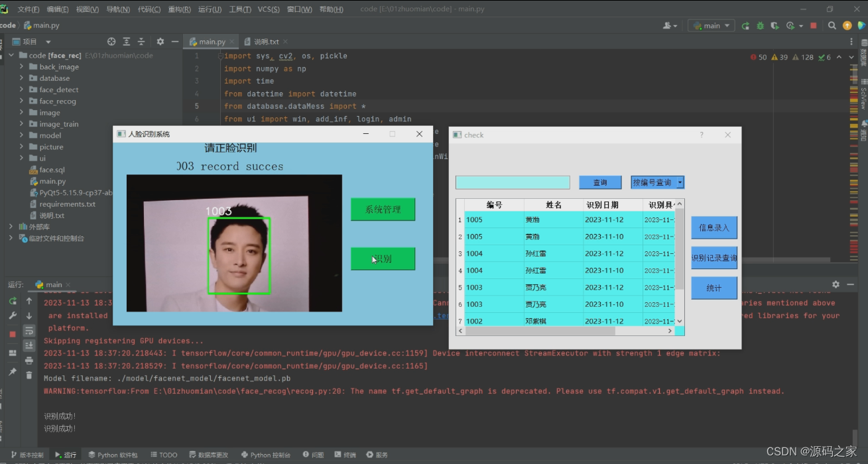Toggle scroll to end in run output

pos(29,345)
